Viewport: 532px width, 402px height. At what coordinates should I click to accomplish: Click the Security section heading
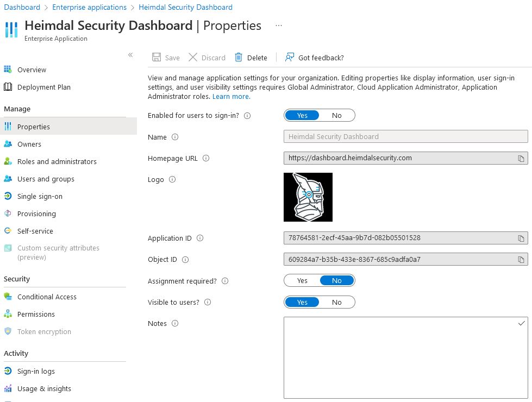click(17, 279)
